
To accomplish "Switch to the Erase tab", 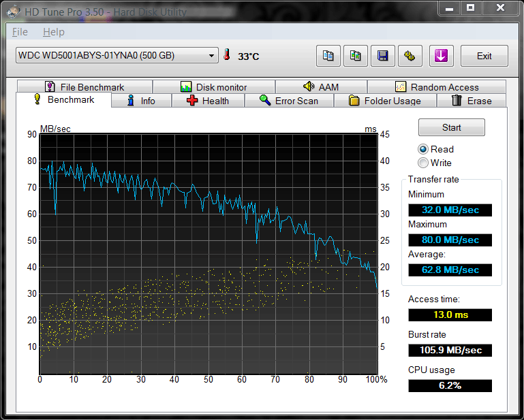I will [472, 101].
